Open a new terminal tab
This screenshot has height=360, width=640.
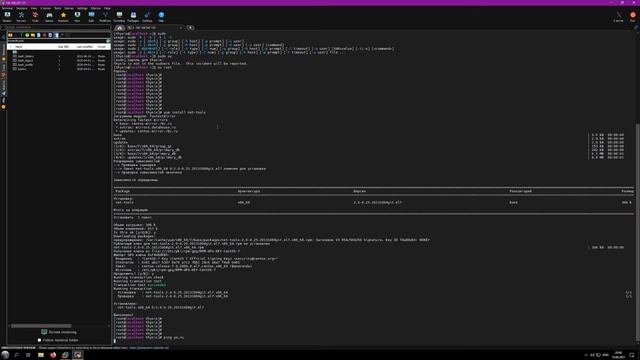point(190,28)
